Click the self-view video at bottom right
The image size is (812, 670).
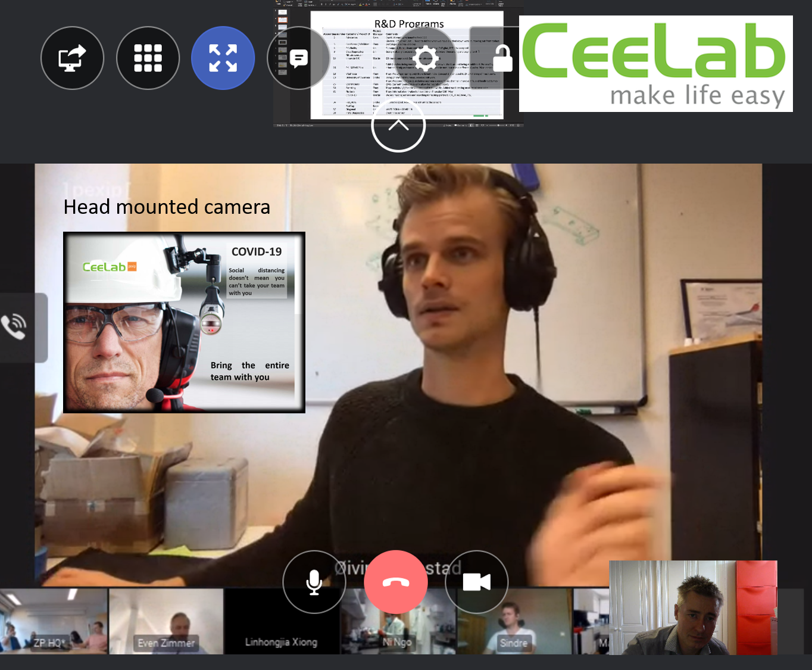[693, 607]
